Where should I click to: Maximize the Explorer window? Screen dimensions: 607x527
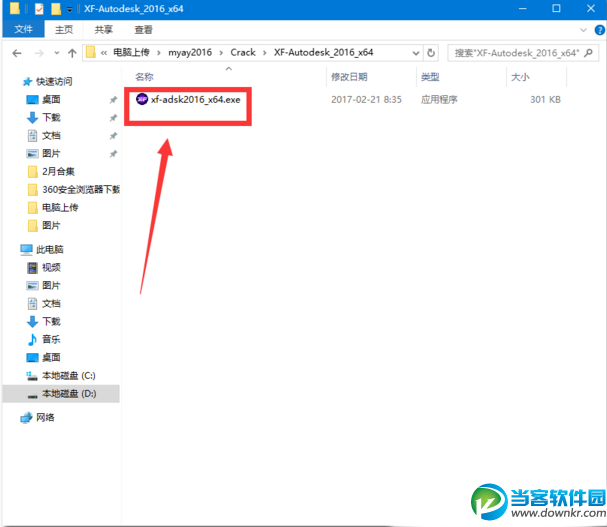point(556,8)
